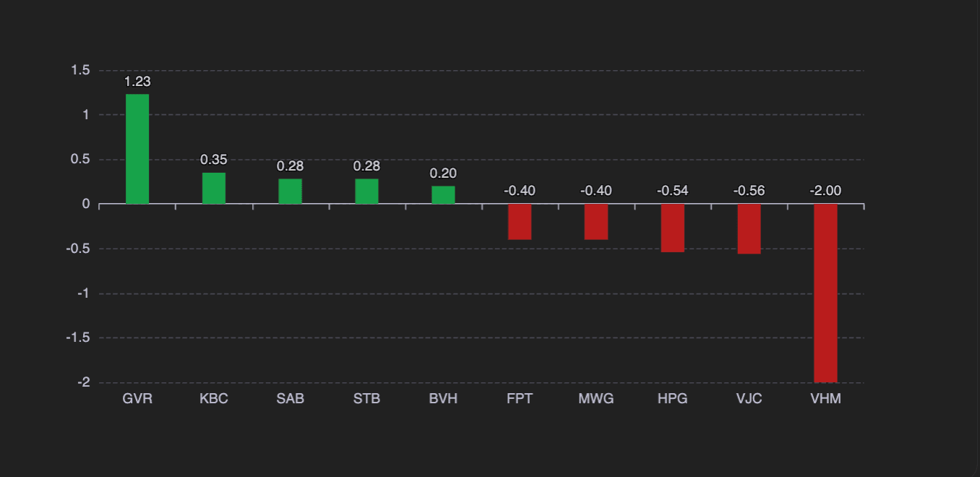This screenshot has height=477, width=980.
Task: Click the -0.40 label above MWG bar
Action: 596,191
